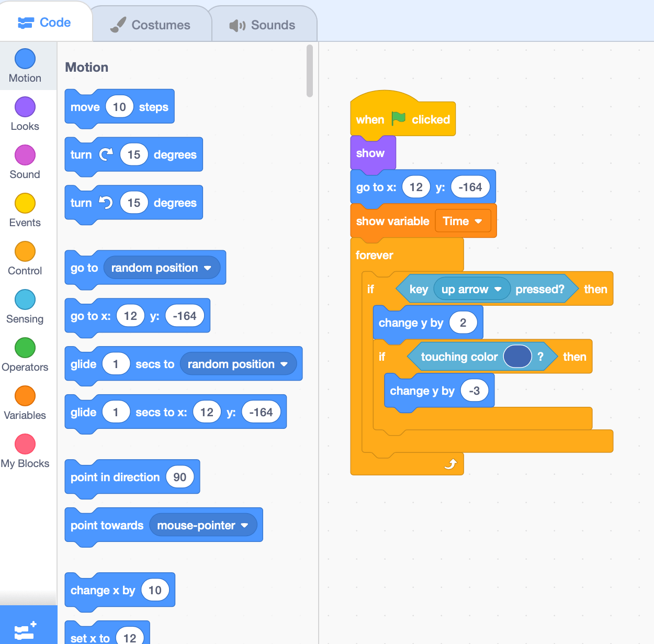Viewport: 654px width, 644px height.
Task: Open point towards mouse-pointer dropdown
Action: pyautogui.click(x=204, y=525)
